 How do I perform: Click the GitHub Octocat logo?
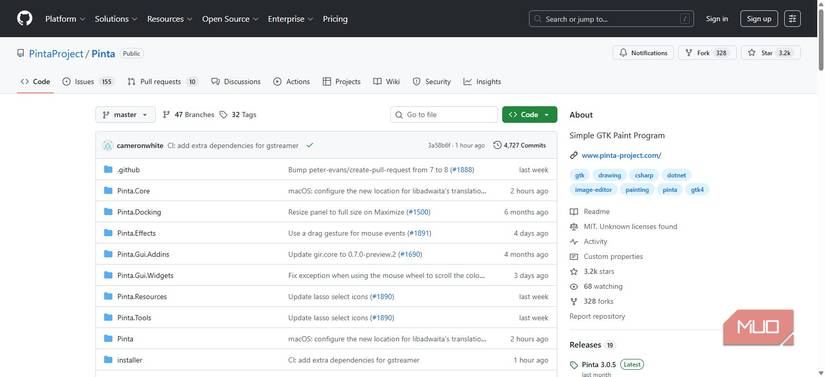[24, 18]
